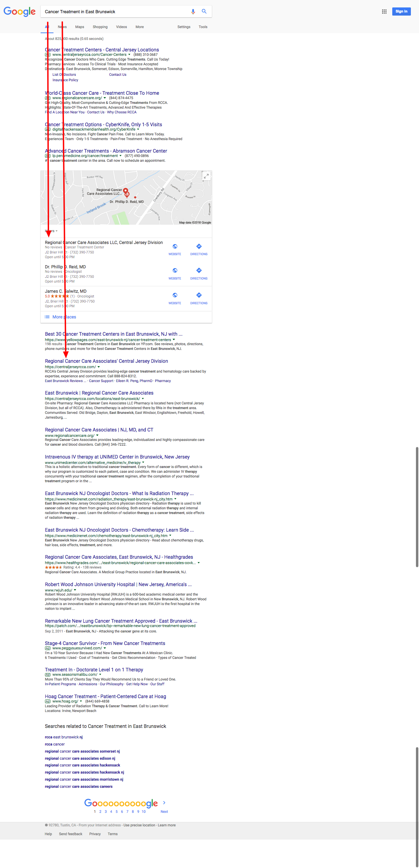Viewport: 419px width, 868px height.
Task: Open Remarkable New Lung Cancer Treatment result
Action: tap(121, 621)
